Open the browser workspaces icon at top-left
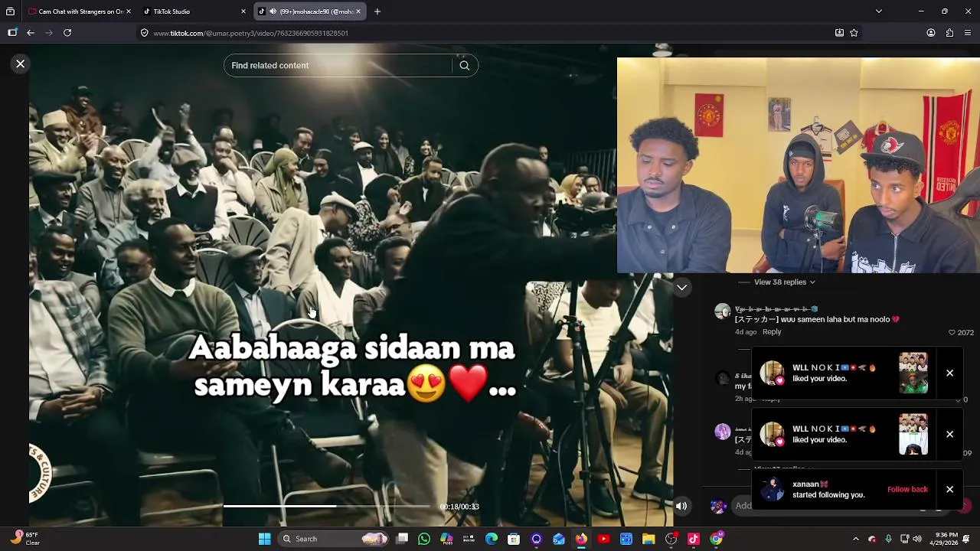The height and width of the screenshot is (551, 980). (10, 11)
